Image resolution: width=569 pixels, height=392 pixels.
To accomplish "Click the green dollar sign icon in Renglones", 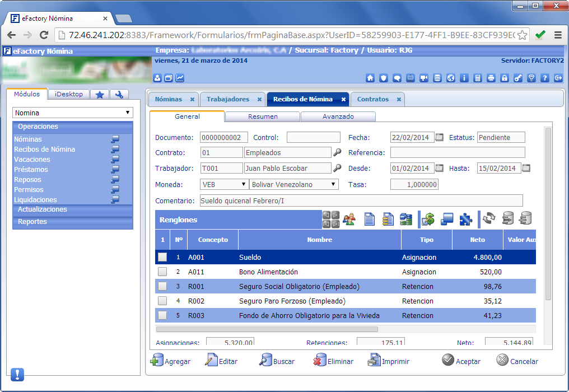I will 428,219.
